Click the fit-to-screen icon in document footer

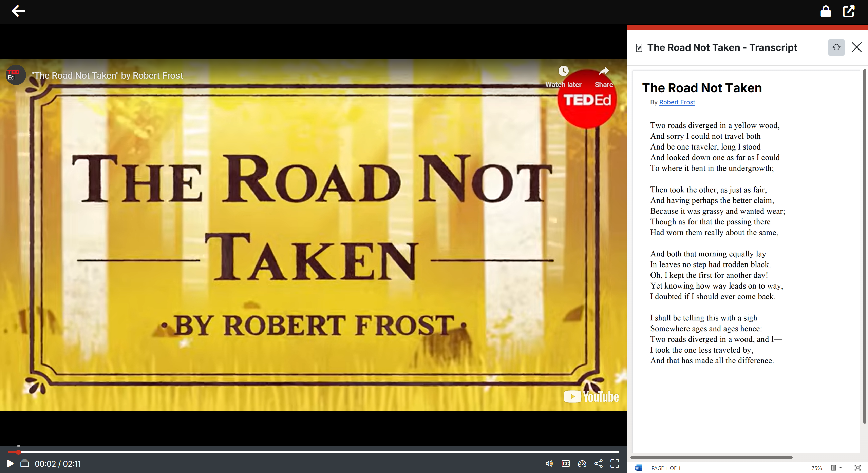tap(857, 468)
